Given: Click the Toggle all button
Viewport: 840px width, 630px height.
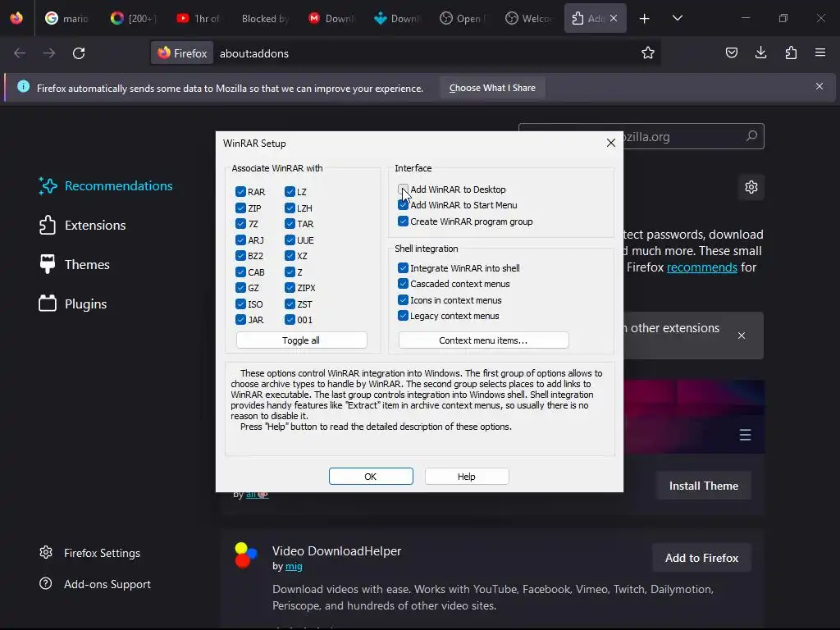Looking at the screenshot, I should (301, 340).
